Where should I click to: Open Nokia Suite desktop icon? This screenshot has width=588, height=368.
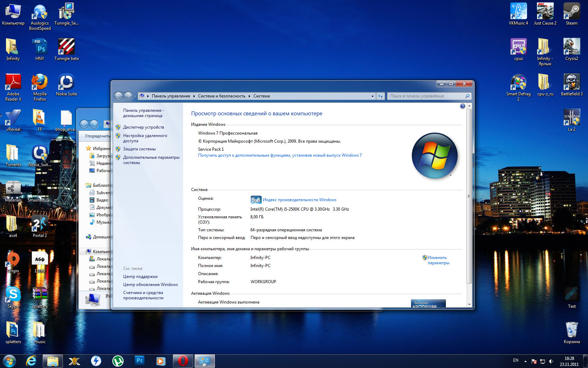(66, 85)
